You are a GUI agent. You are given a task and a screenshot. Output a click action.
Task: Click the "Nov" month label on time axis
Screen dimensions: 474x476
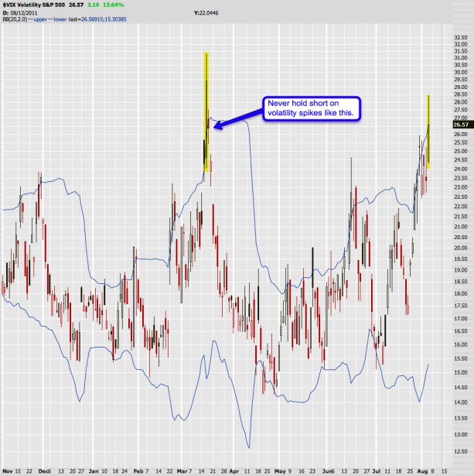click(8, 471)
